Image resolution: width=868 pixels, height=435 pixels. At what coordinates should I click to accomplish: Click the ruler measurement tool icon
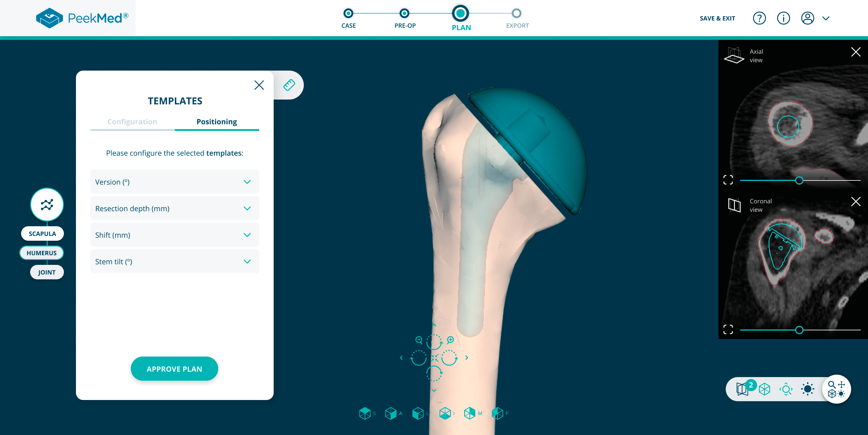289,85
